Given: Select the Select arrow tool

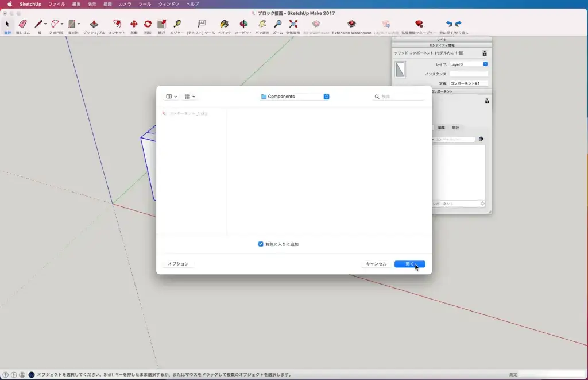Looking at the screenshot, I should [7, 24].
